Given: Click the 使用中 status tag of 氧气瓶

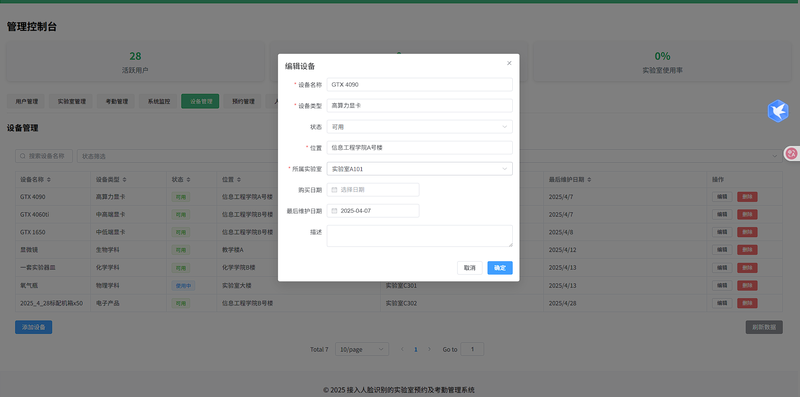Looking at the screenshot, I should pos(183,286).
